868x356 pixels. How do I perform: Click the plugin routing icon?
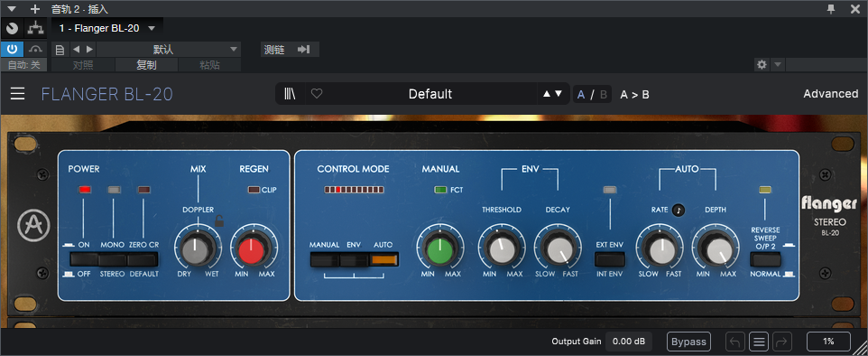pos(36,27)
